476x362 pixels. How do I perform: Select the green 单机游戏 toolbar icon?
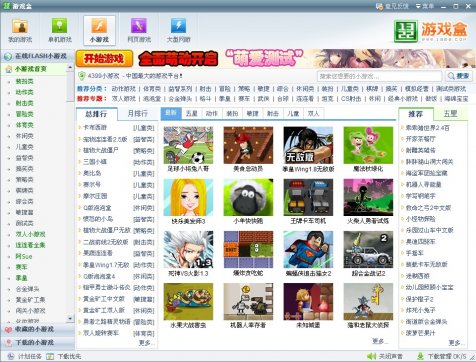[59, 26]
